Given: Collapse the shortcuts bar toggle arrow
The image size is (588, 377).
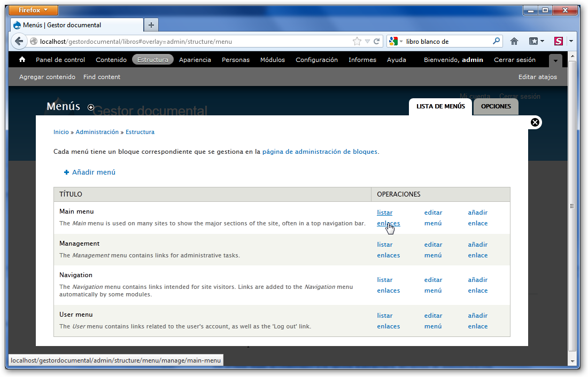Looking at the screenshot, I should (x=556, y=60).
